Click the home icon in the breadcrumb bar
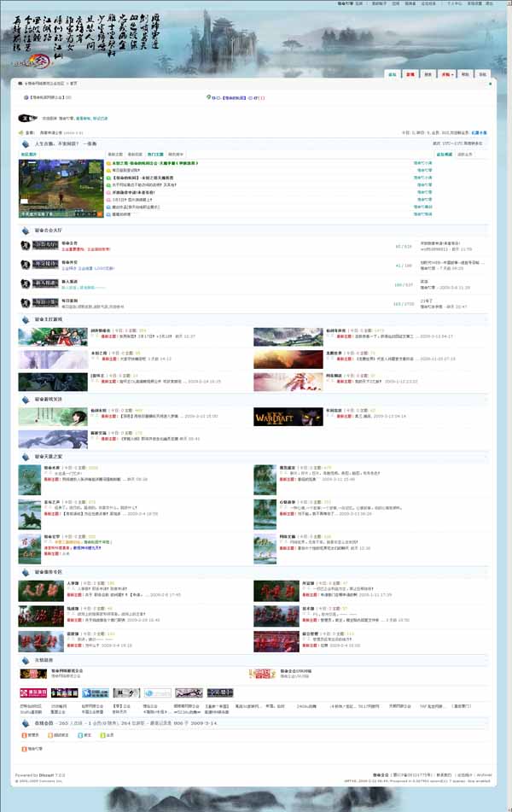This screenshot has width=512, height=812. tap(20, 83)
